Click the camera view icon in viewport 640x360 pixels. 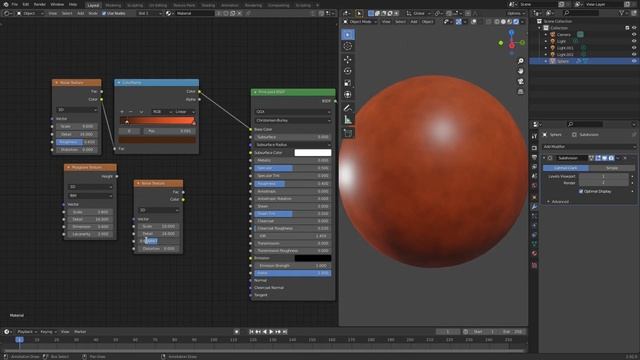pos(521,81)
